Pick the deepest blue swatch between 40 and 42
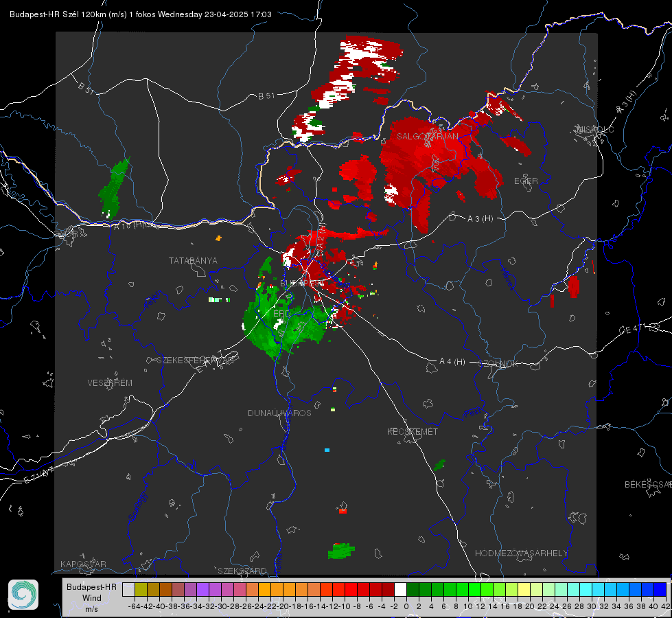The image size is (672, 618). [x=660, y=589]
